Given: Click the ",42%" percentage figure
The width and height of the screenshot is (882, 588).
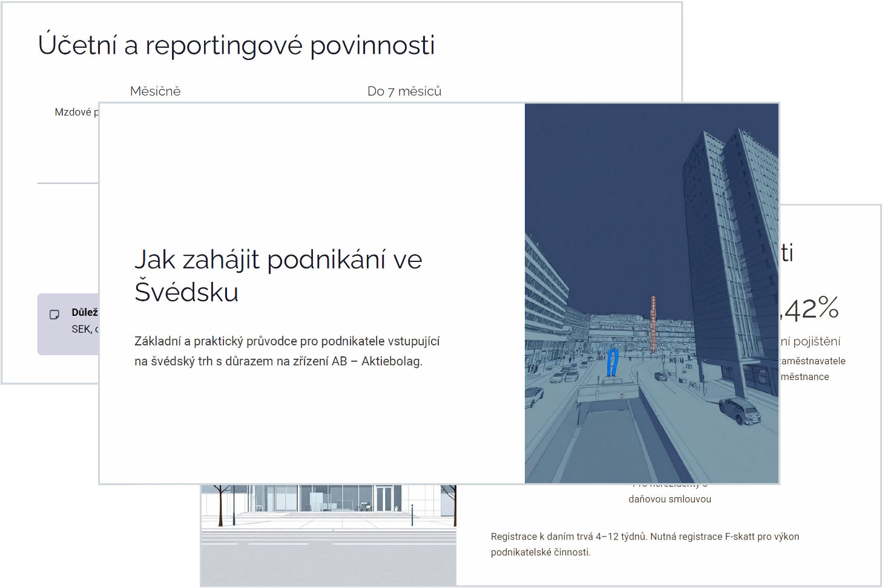Looking at the screenshot, I should [x=810, y=309].
